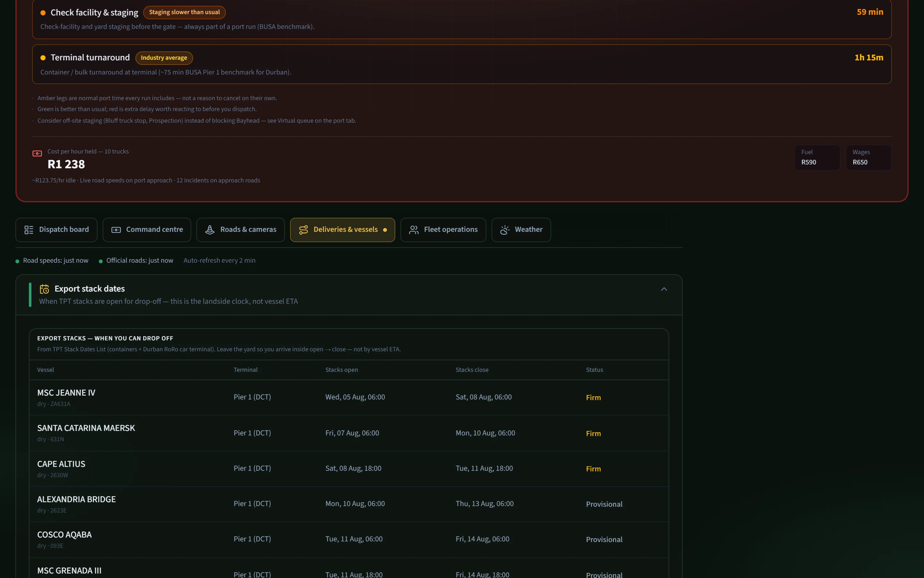
Task: Click the Status column header
Action: [595, 370]
